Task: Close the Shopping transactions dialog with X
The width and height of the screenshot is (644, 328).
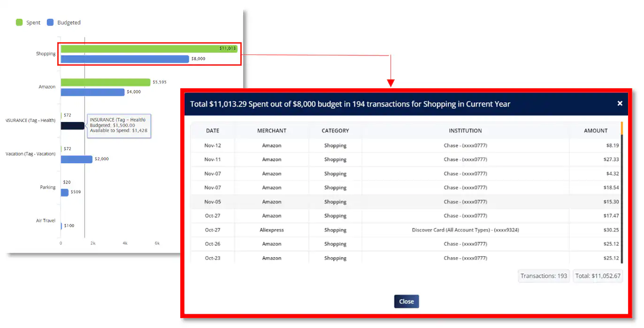Action: click(x=620, y=103)
